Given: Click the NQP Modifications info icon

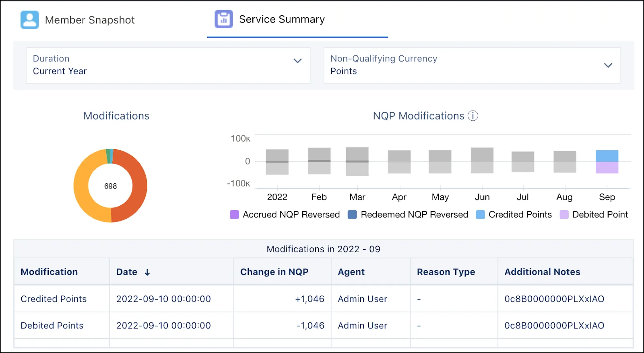Looking at the screenshot, I should coord(473,116).
